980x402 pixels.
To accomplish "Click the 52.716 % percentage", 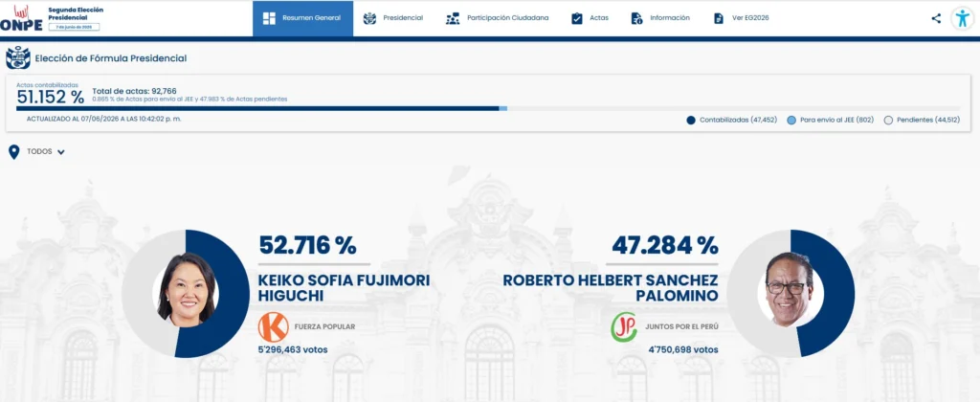I will (x=307, y=246).
